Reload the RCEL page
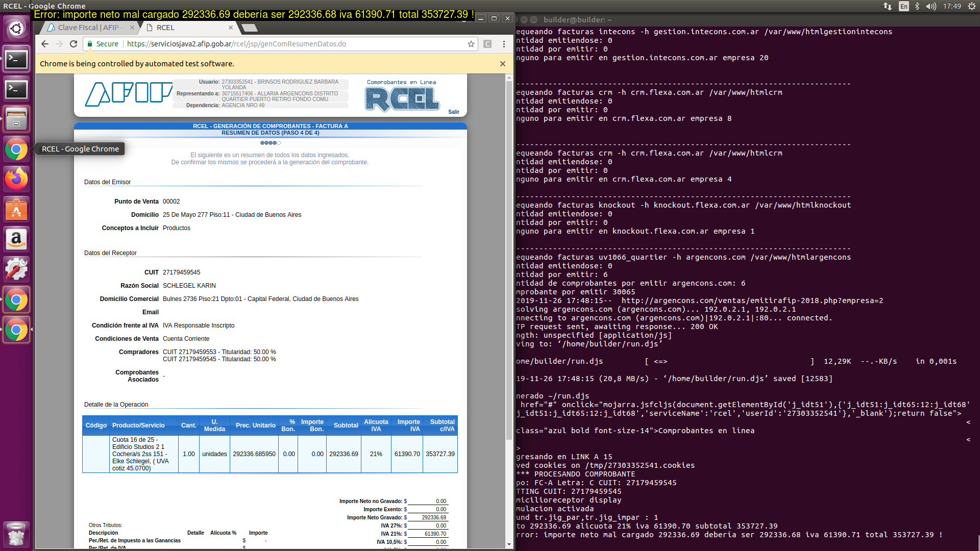 pos(73,44)
